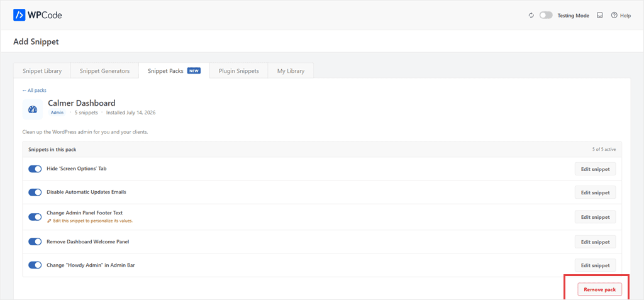Viewport: 644px width, 300px height.
Task: Click the WPCode logo
Action: coord(38,15)
